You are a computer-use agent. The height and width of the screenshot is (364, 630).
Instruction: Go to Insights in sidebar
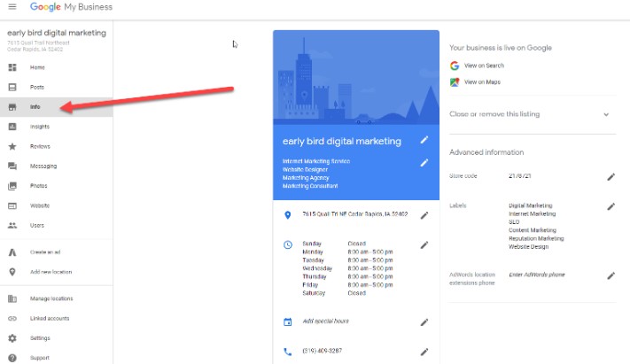pos(40,127)
